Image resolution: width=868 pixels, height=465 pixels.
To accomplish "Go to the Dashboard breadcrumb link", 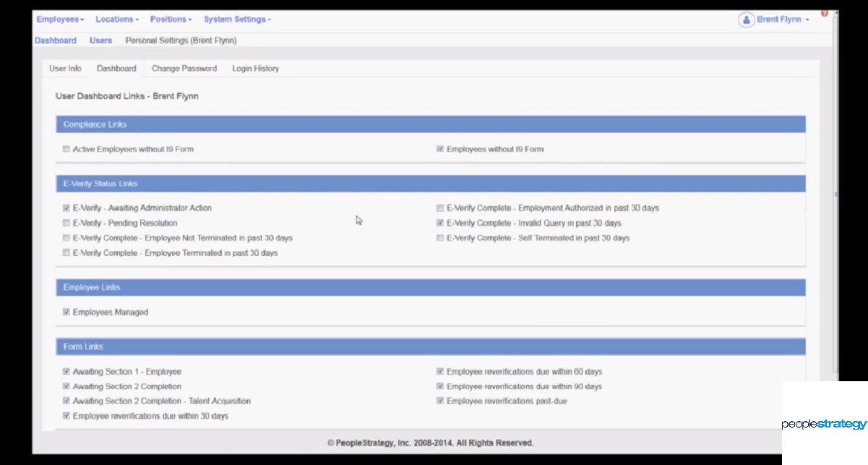I will pos(56,40).
